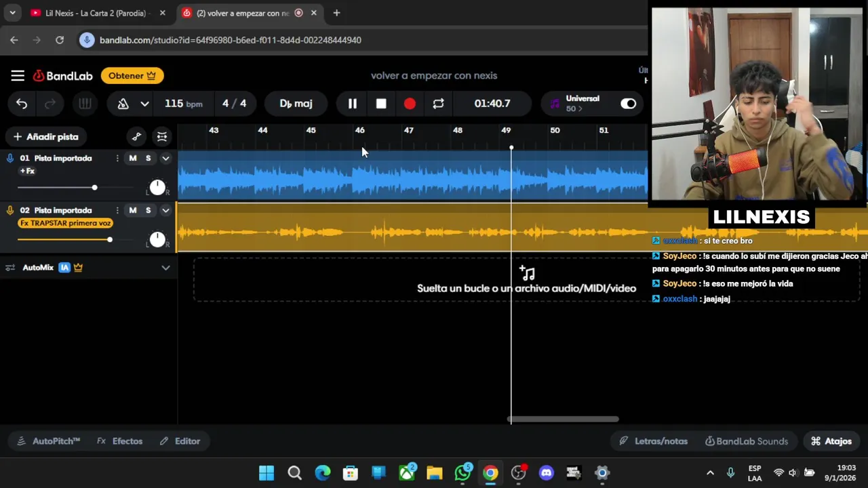Go back in browser history
Screen dimensions: 868x488
click(x=14, y=40)
